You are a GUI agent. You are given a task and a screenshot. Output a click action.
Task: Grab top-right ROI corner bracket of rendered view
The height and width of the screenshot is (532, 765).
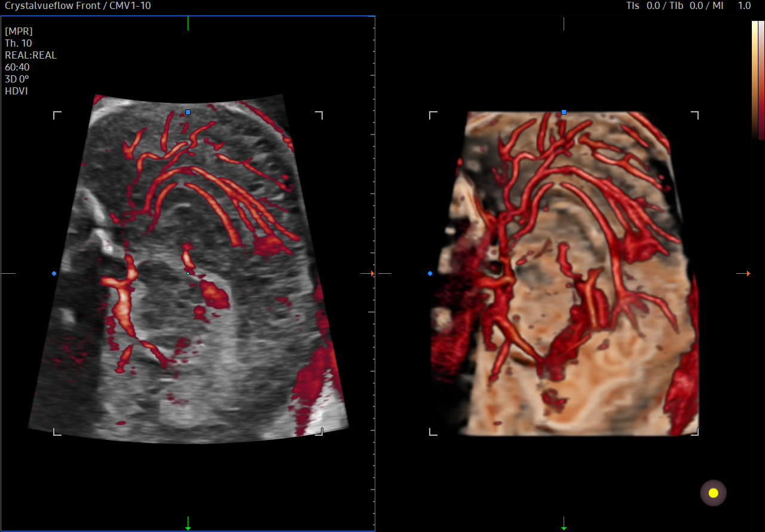694,115
